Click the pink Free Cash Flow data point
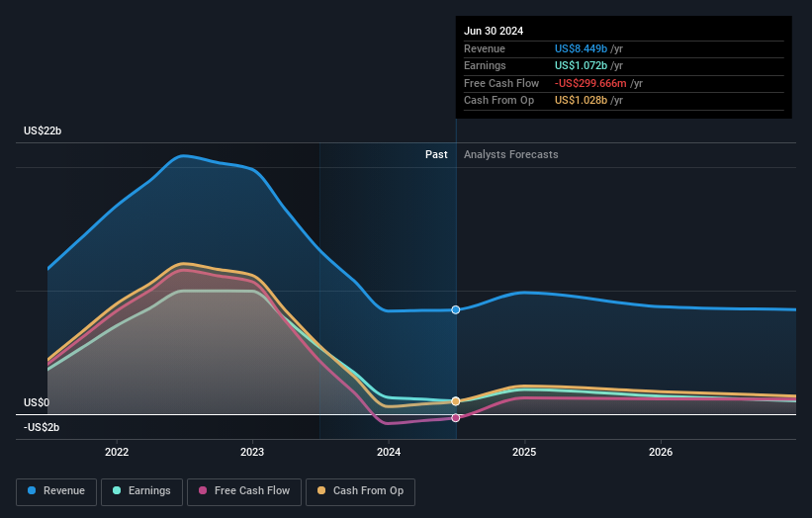 (x=456, y=418)
